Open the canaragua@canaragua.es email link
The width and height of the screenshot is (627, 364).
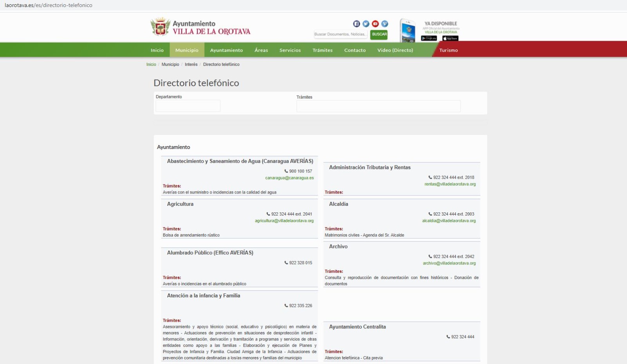(289, 177)
